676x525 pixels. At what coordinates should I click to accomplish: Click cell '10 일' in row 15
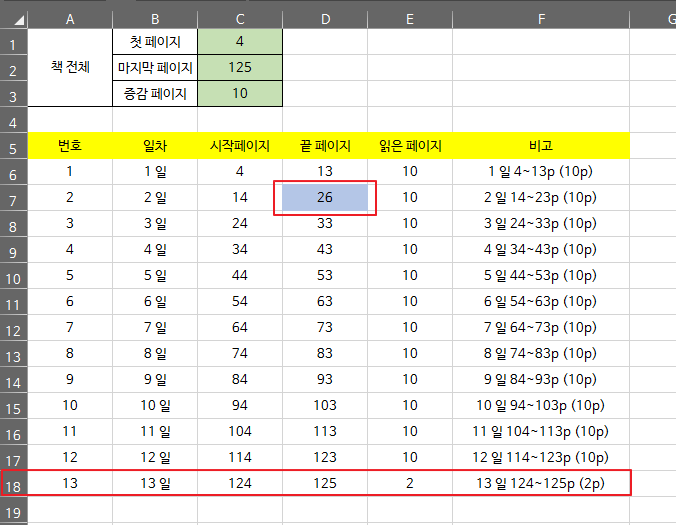click(155, 406)
